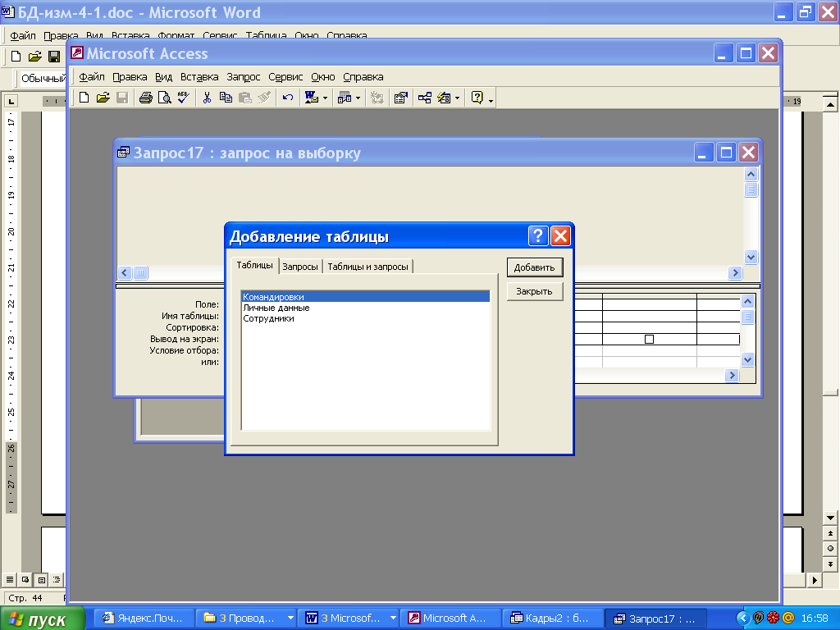Click the New icon in Access toolbar
This screenshot has width=840, height=630.
click(x=84, y=98)
